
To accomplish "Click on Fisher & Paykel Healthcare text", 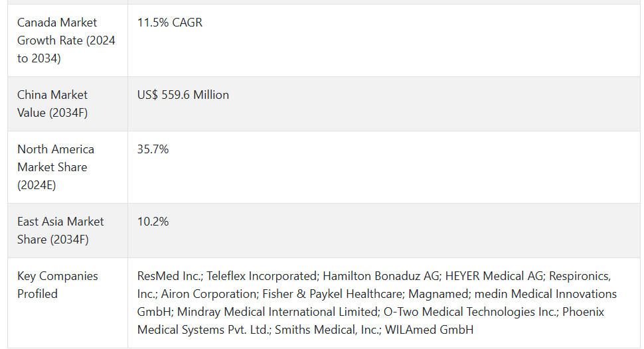I will tap(333, 294).
